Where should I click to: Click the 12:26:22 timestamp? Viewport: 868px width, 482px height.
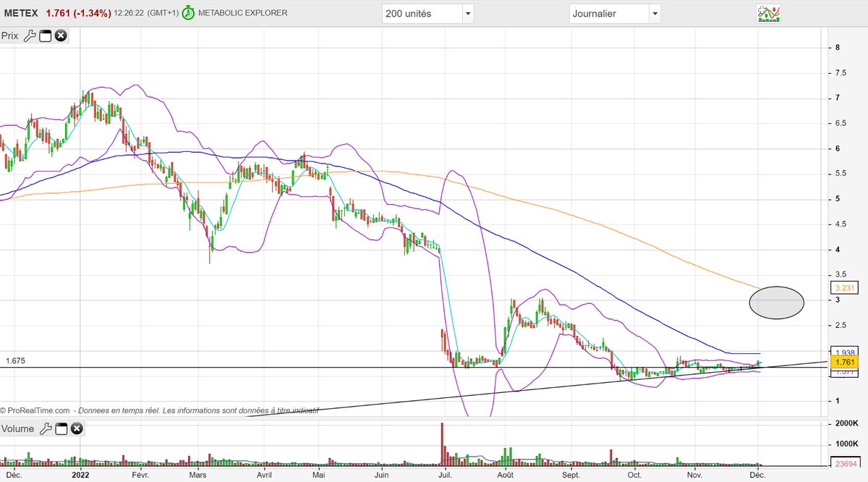point(129,13)
